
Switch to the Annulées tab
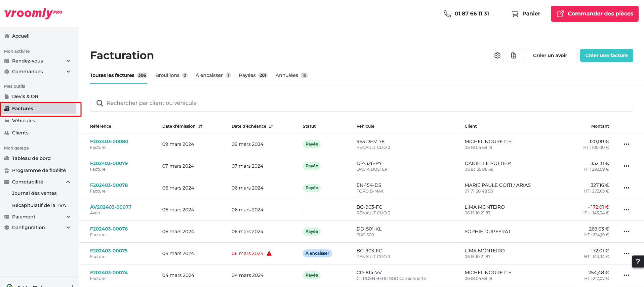291,75
